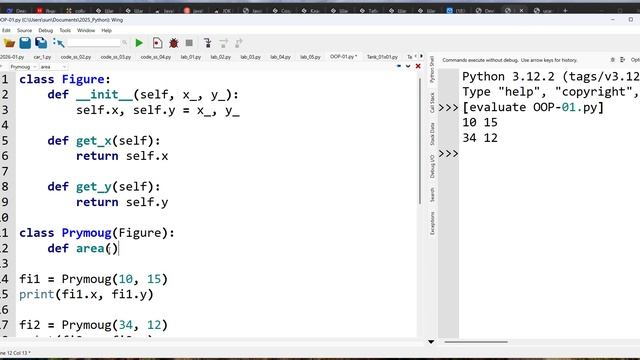Click the Step Into debugger icon

pos(208,43)
